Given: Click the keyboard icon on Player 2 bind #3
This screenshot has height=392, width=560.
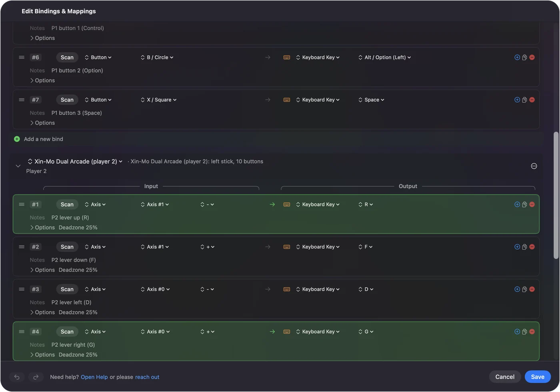Looking at the screenshot, I should [x=287, y=289].
